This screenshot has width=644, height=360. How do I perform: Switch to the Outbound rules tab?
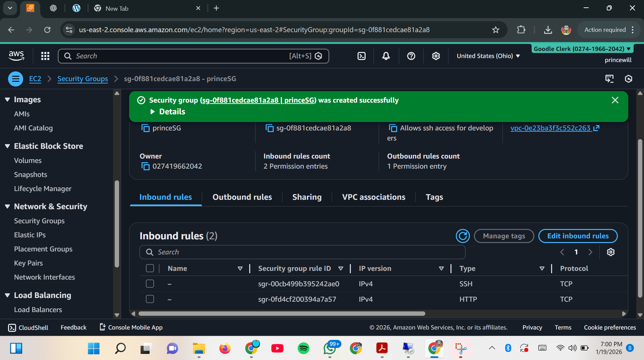click(x=242, y=197)
